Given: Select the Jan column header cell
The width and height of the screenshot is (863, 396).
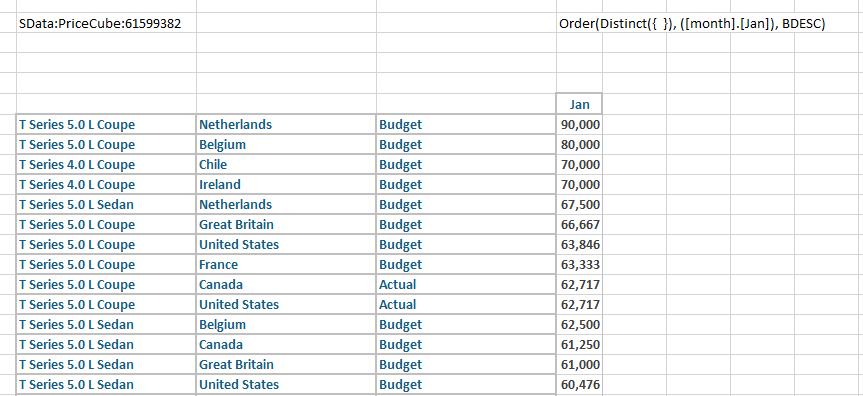Looking at the screenshot, I should [x=579, y=104].
